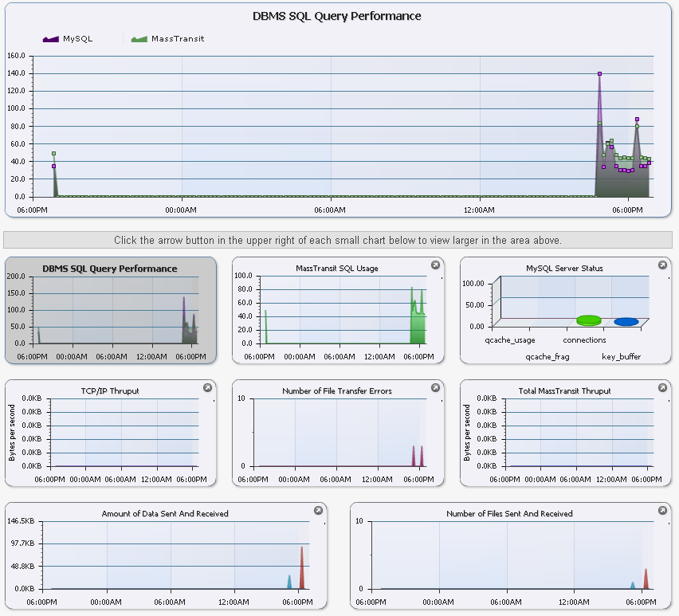The image size is (679, 616).
Task: Click the connections axis label
Action: [584, 340]
